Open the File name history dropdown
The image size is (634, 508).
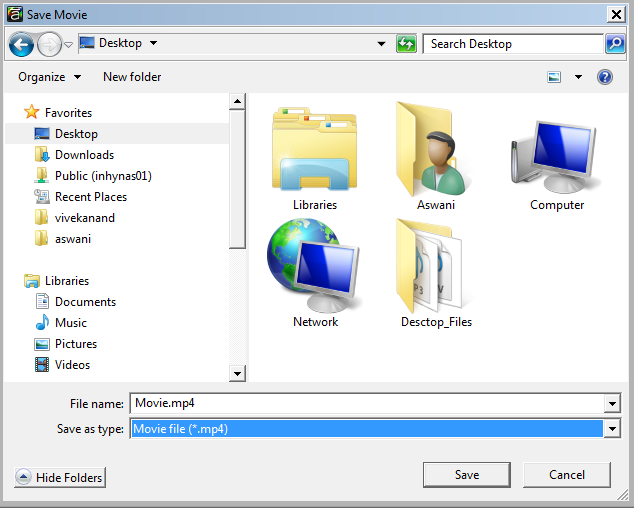point(612,404)
